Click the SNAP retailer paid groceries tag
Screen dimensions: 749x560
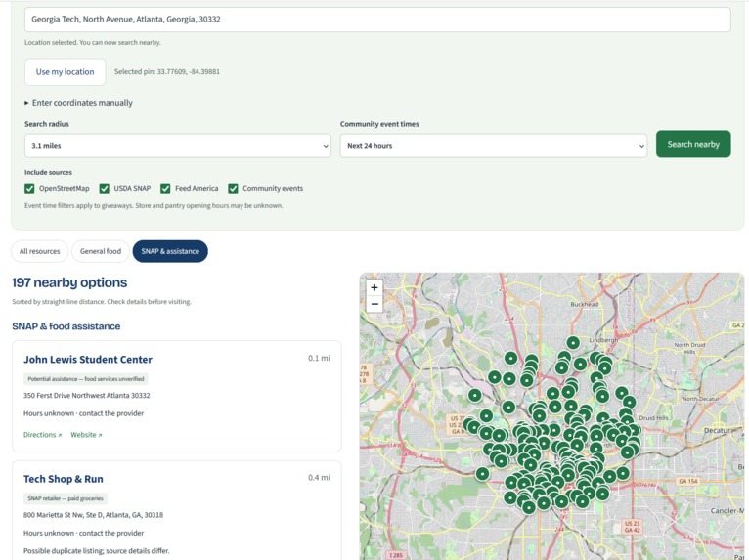(66, 498)
